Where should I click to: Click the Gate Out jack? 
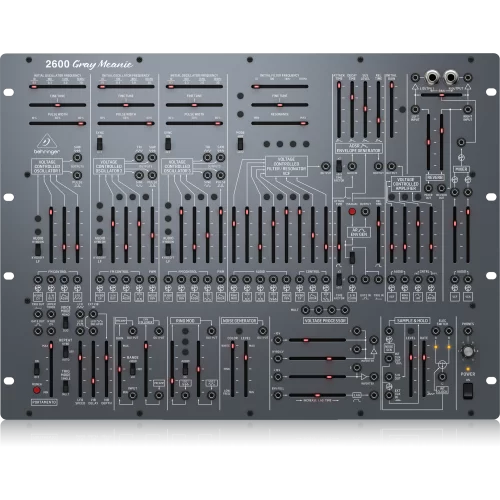[38, 331]
